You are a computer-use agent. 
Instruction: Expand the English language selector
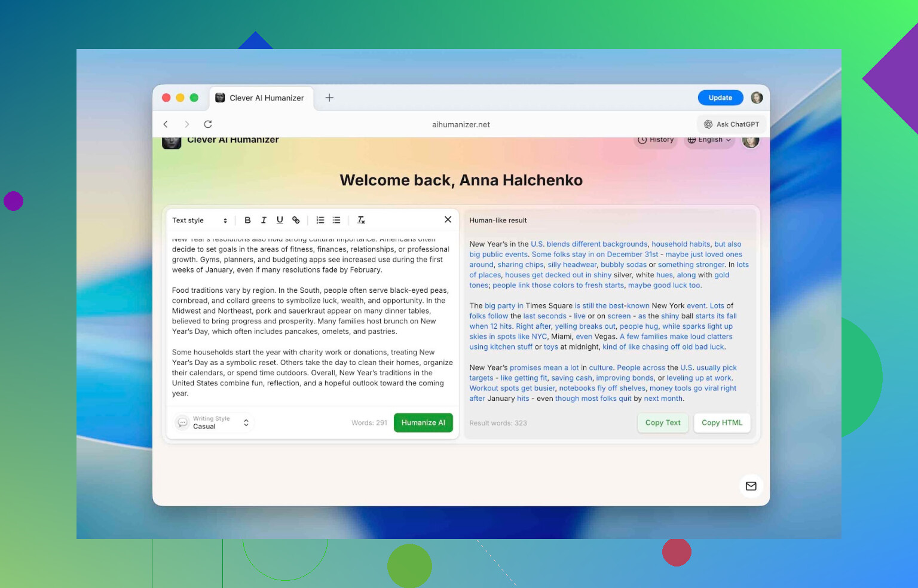[x=709, y=140]
